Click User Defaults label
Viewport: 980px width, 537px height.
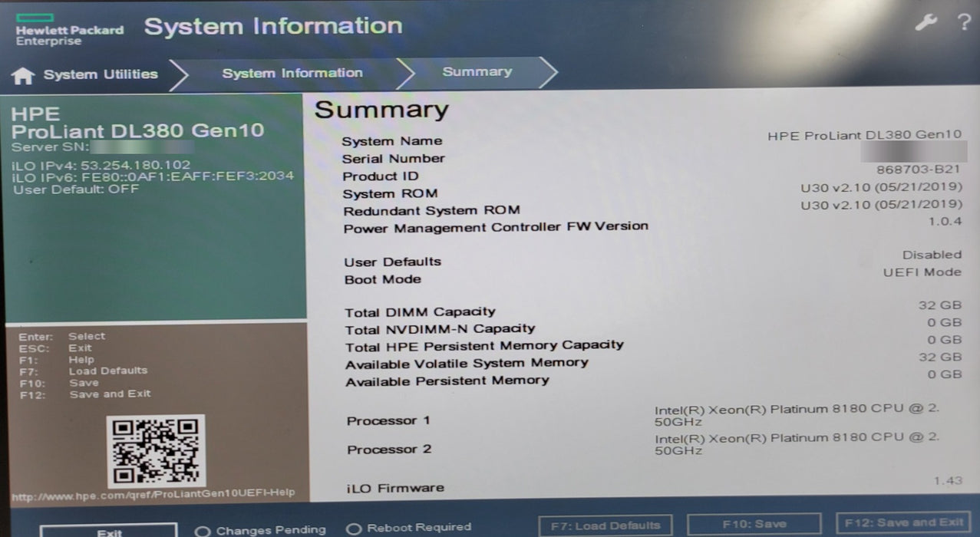pyautogui.click(x=392, y=262)
